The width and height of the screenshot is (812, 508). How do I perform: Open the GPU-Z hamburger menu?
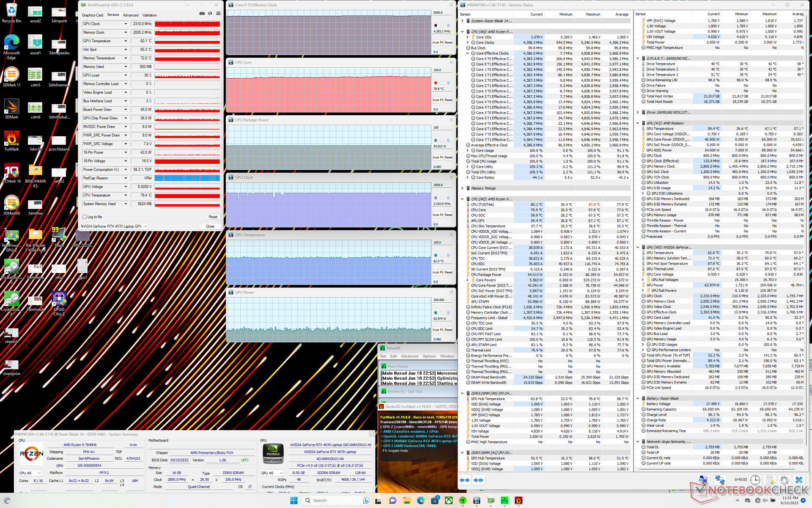[218, 14]
